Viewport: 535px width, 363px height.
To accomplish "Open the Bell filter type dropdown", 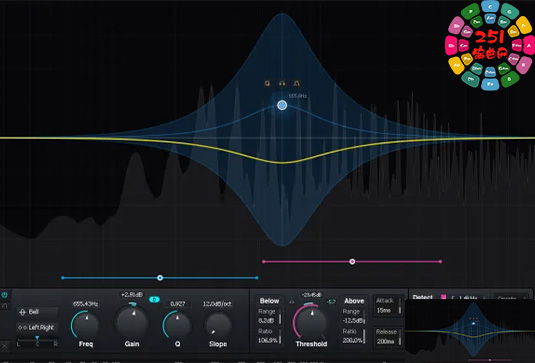I will (x=38, y=312).
